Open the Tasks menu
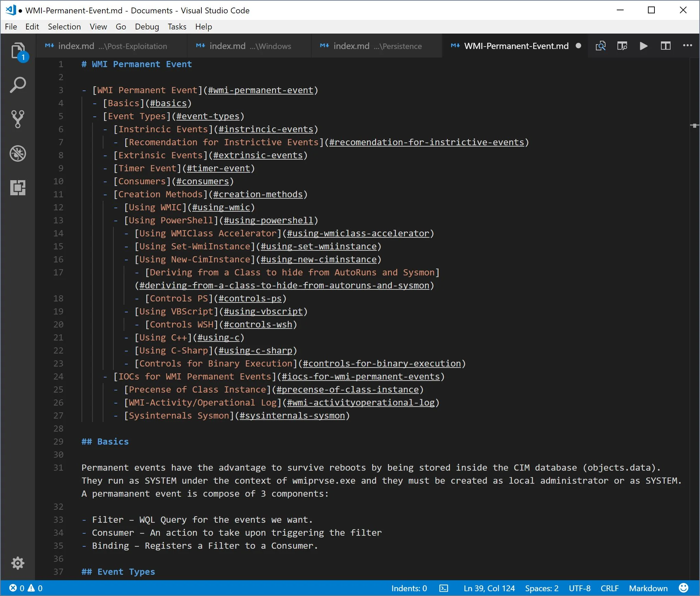This screenshot has height=596, width=700. [x=177, y=27]
